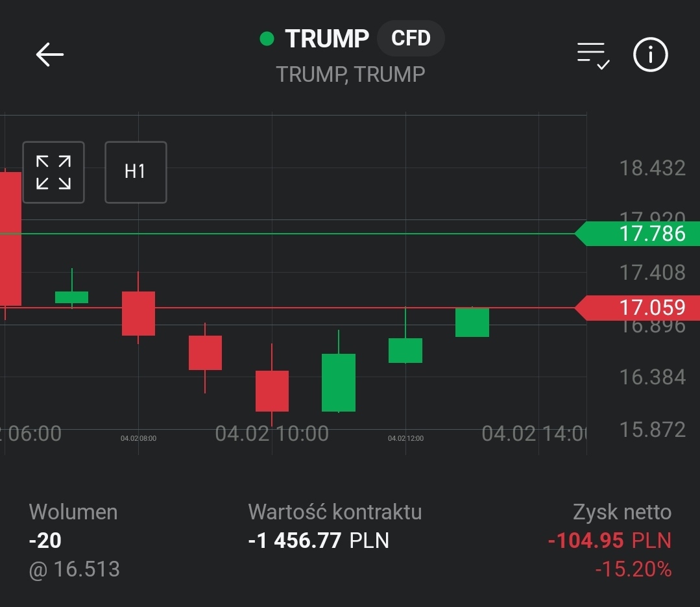700x607 pixels.
Task: Tap the 04.02 10:00 time label
Action: click(272, 433)
